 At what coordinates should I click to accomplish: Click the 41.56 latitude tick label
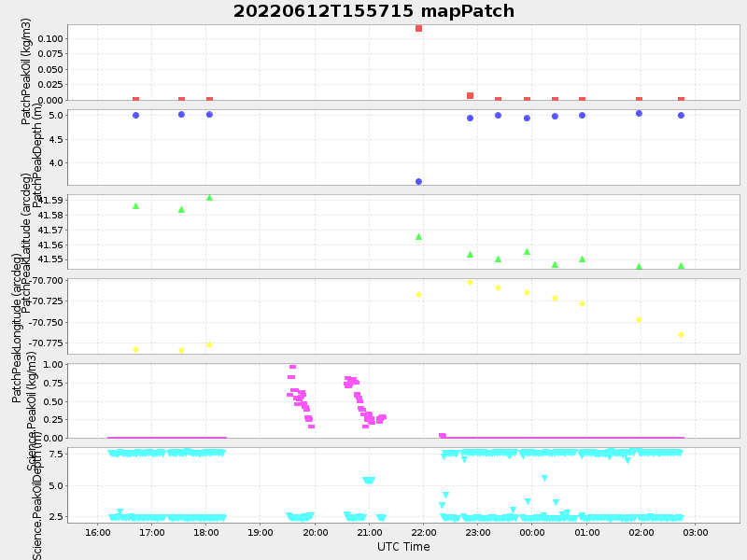(50, 245)
